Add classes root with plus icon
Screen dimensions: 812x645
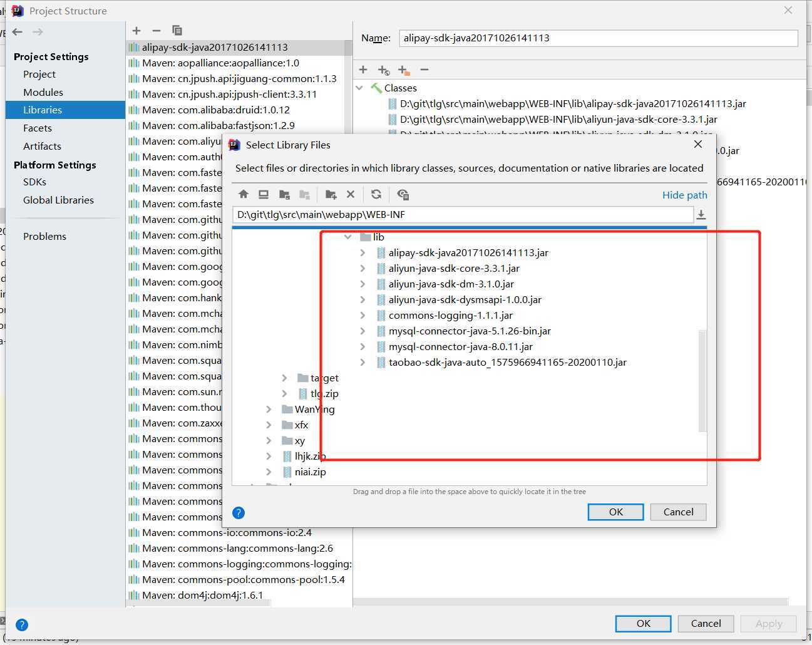pos(363,70)
